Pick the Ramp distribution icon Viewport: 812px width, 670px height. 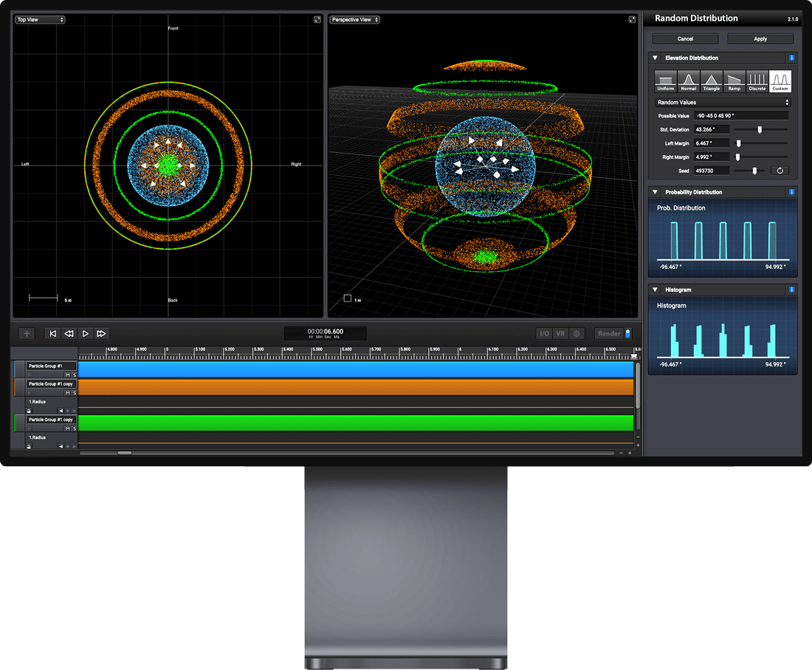point(734,81)
